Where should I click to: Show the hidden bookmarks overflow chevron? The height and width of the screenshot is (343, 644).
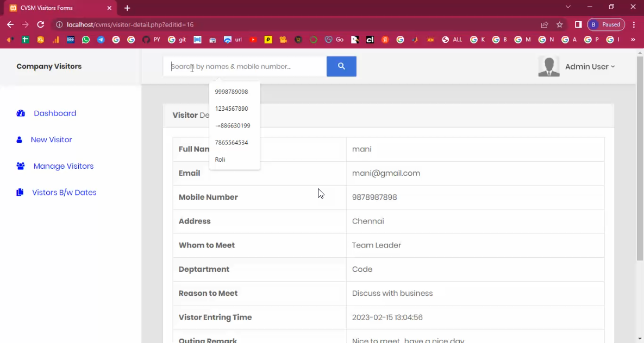point(633,40)
